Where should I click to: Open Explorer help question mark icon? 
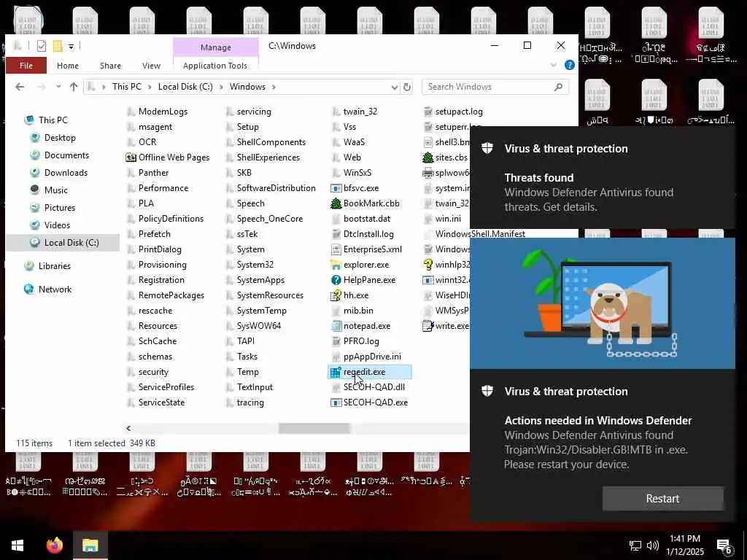point(569,65)
